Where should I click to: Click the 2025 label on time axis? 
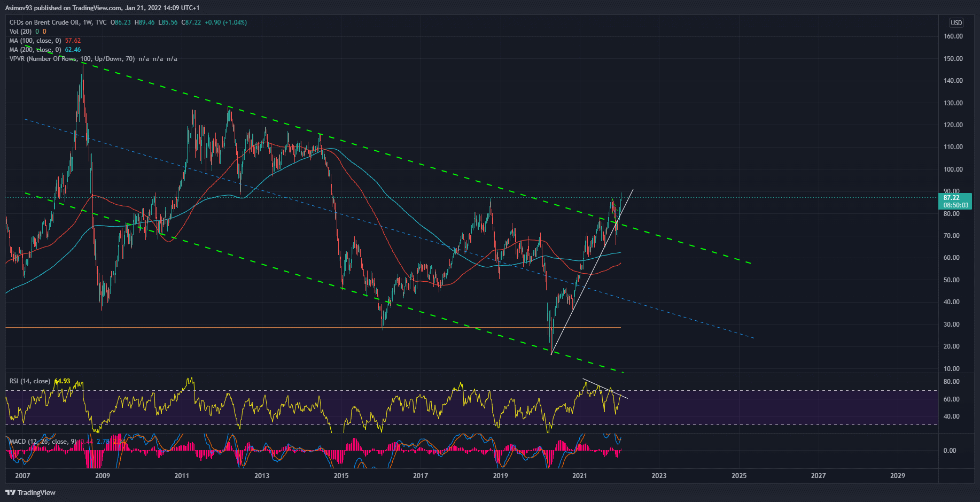click(x=738, y=475)
